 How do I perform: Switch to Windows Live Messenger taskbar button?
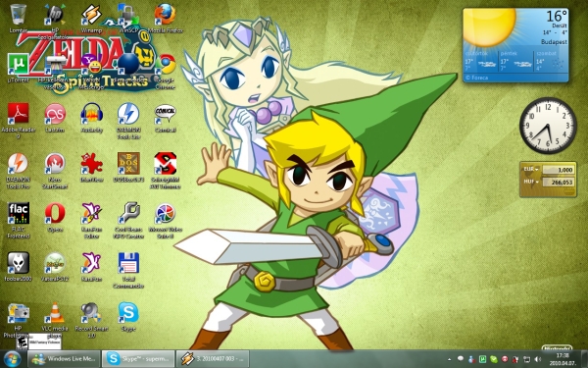tap(64, 359)
